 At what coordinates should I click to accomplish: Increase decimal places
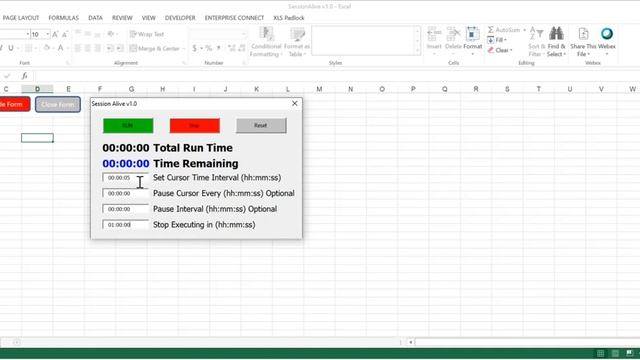click(x=232, y=48)
